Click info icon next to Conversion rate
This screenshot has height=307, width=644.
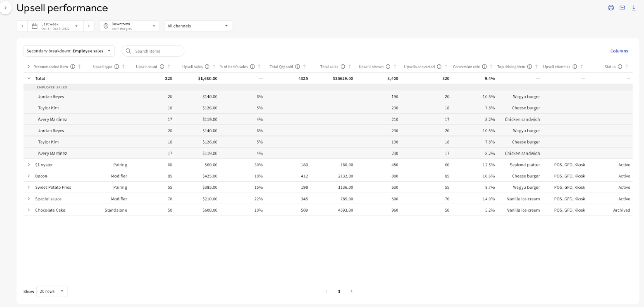484,67
